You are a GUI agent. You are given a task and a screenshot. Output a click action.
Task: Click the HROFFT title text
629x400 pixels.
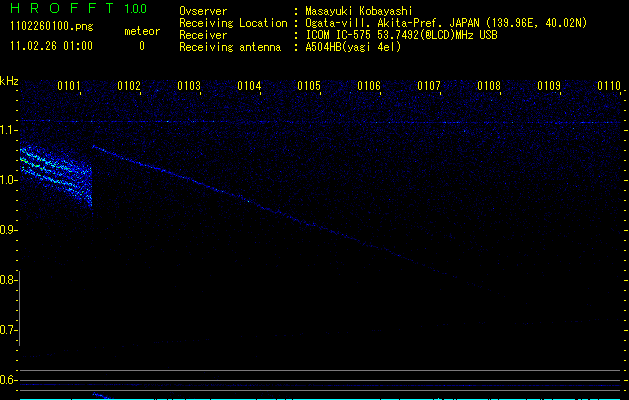click(62, 8)
